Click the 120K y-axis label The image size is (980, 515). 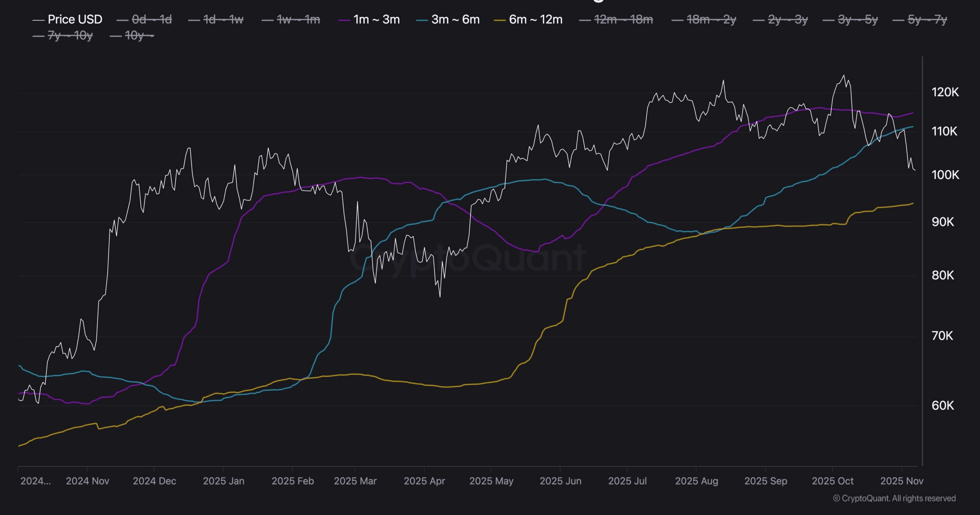pyautogui.click(x=945, y=92)
